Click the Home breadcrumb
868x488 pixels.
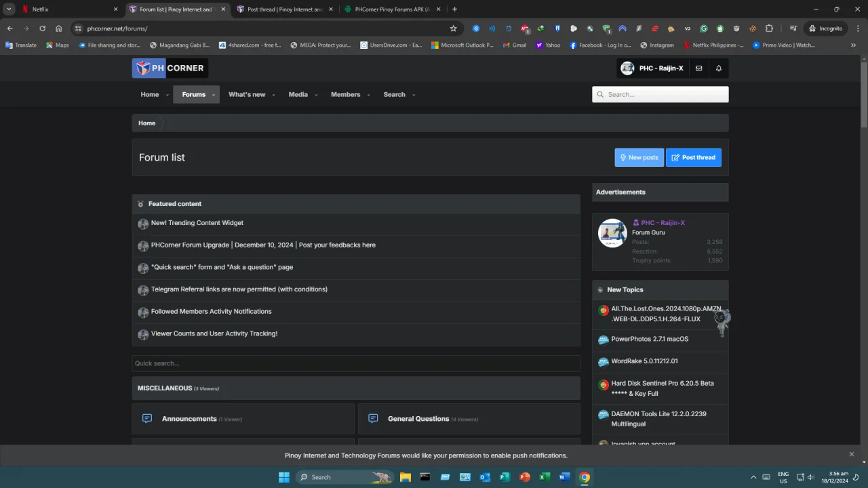[146, 123]
